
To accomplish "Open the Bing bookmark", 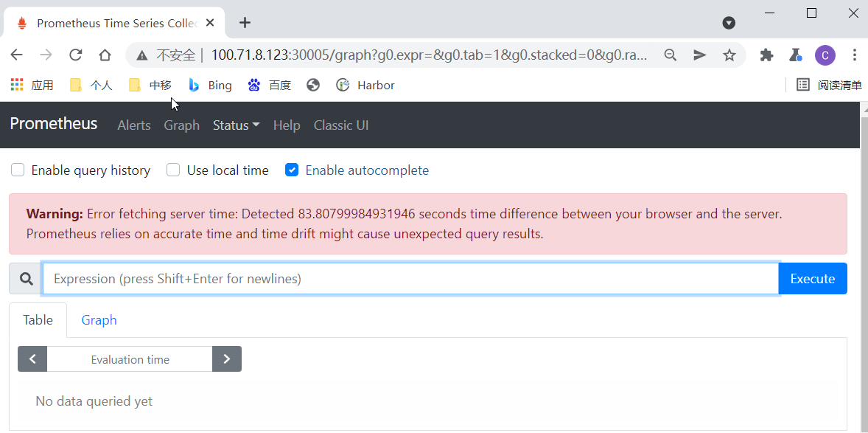I will click(x=210, y=85).
